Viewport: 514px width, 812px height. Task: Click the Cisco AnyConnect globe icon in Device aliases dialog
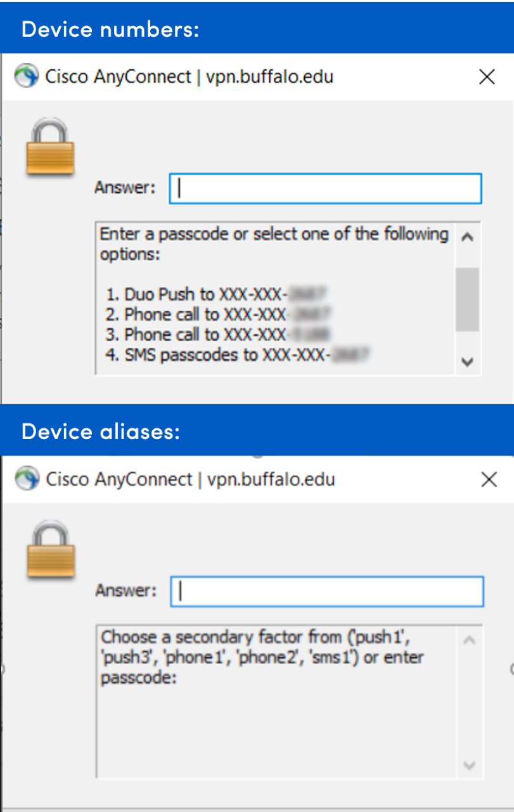(27, 479)
